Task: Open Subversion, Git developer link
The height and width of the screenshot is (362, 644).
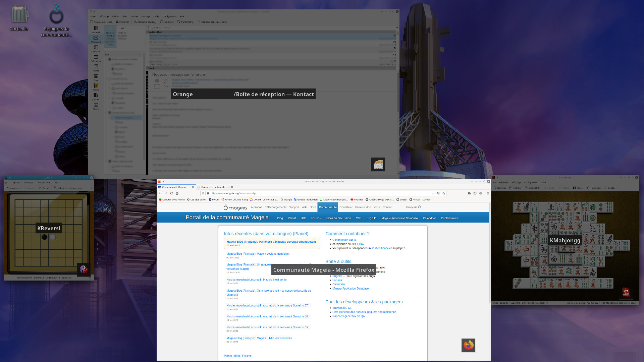Action: (x=342, y=308)
